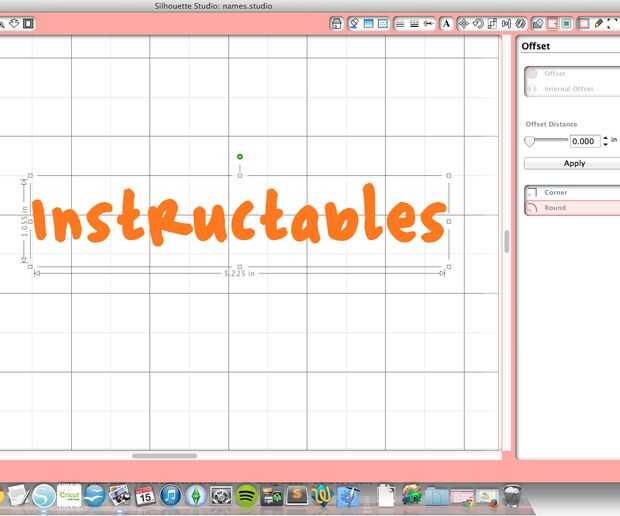620x516 pixels.
Task: Choose the Offset option
Action: (x=572, y=74)
